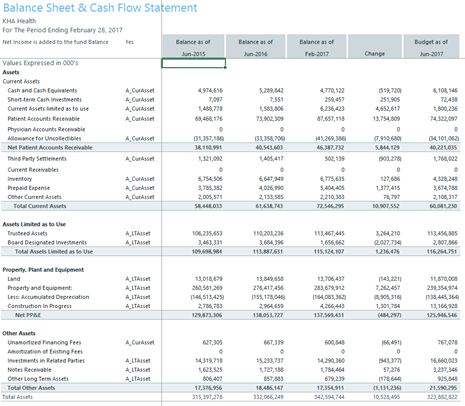Click the Yes value beside Net Income setting
Image resolution: width=465 pixels, height=406 pixels.
(x=129, y=42)
